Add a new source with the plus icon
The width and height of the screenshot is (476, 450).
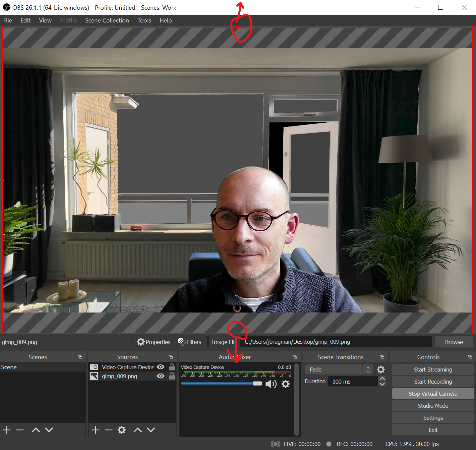coord(96,430)
